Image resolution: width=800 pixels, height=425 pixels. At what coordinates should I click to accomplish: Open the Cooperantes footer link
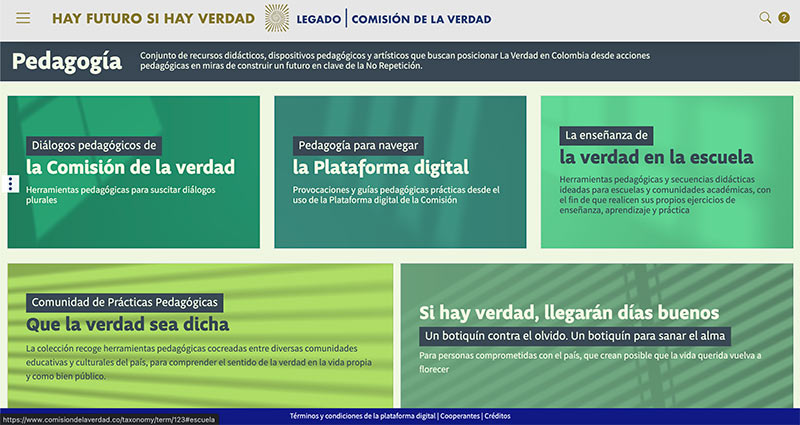point(460,416)
